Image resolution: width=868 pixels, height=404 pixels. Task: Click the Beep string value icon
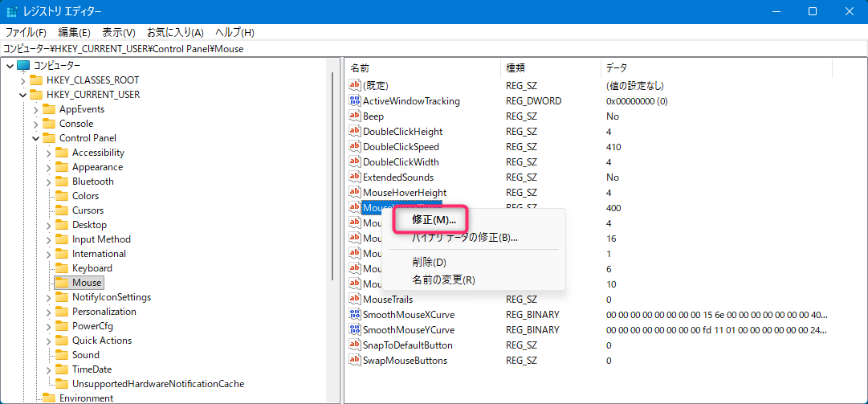pyautogui.click(x=356, y=116)
